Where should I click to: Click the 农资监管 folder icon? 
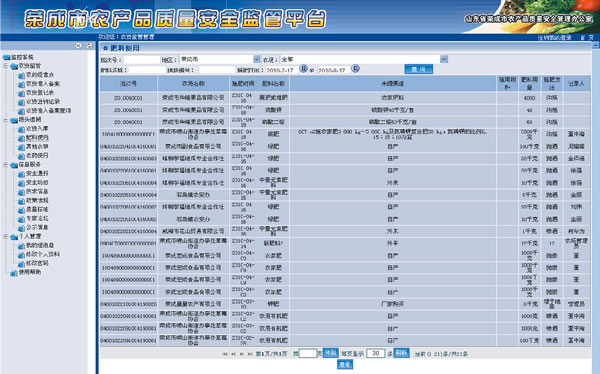[14, 67]
